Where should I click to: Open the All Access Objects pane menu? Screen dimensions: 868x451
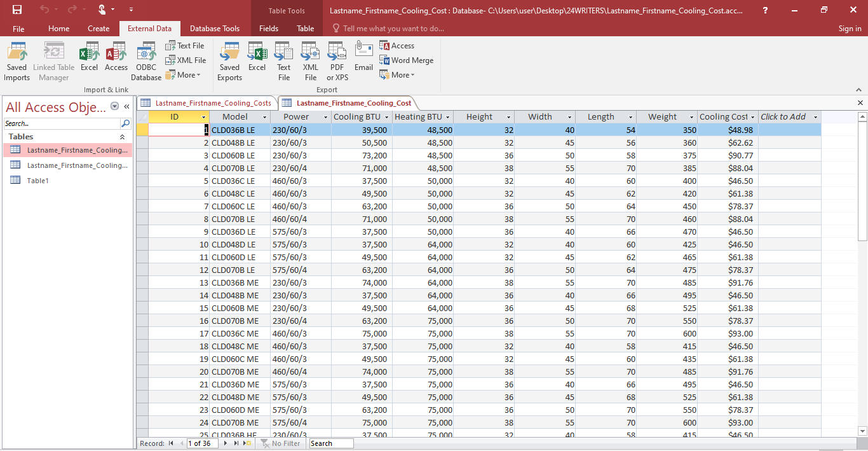click(114, 107)
